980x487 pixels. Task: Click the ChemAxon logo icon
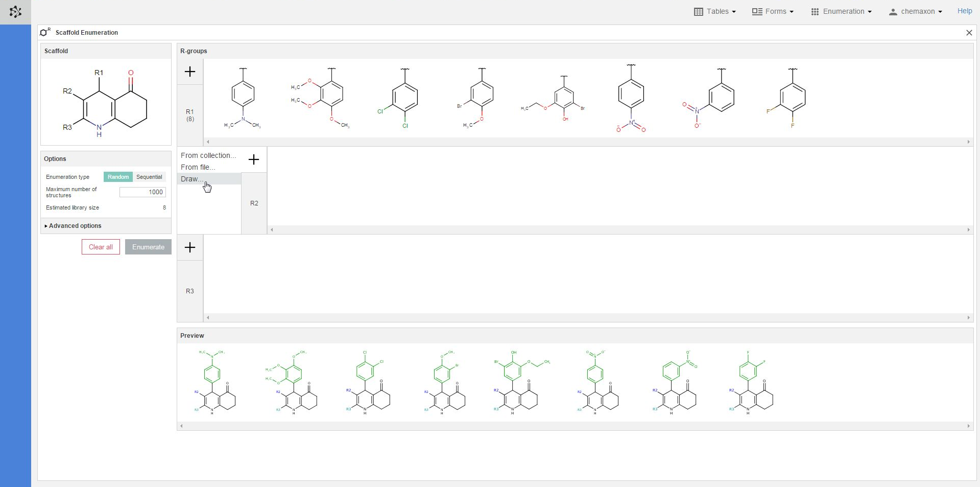pos(15,12)
